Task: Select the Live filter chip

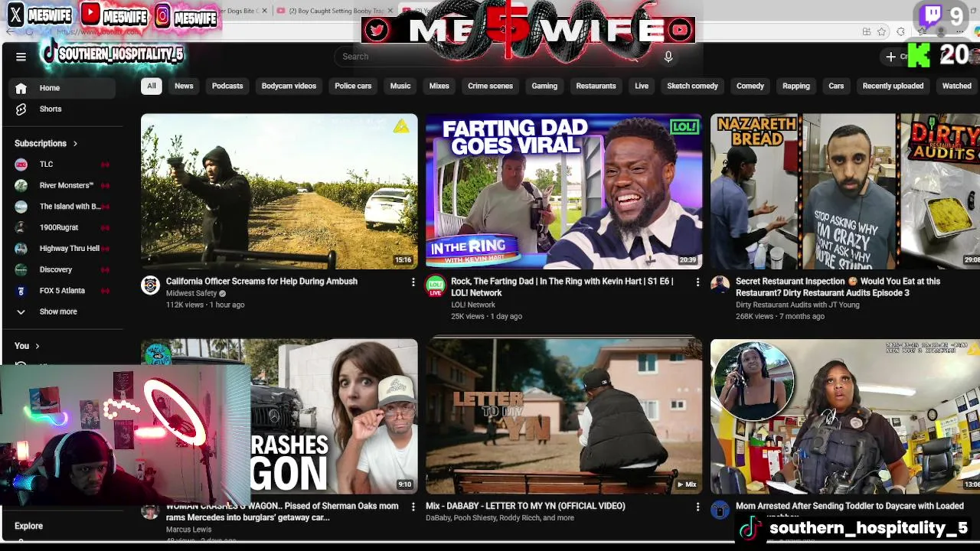Action: [x=642, y=86]
